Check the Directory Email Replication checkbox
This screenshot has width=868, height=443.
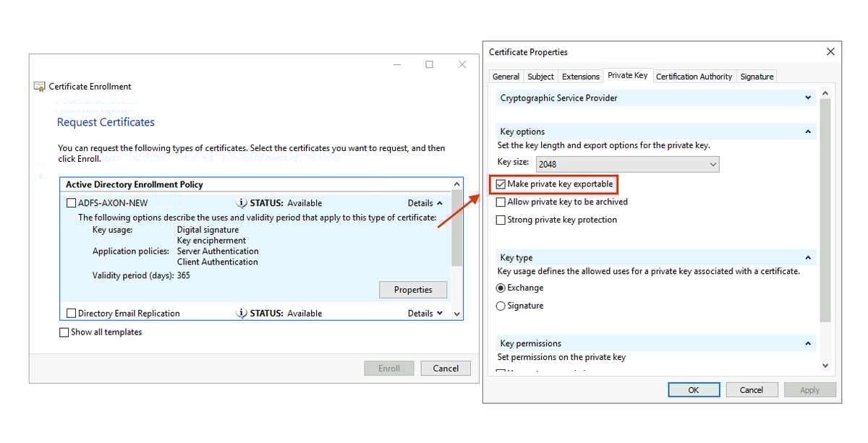(x=71, y=313)
